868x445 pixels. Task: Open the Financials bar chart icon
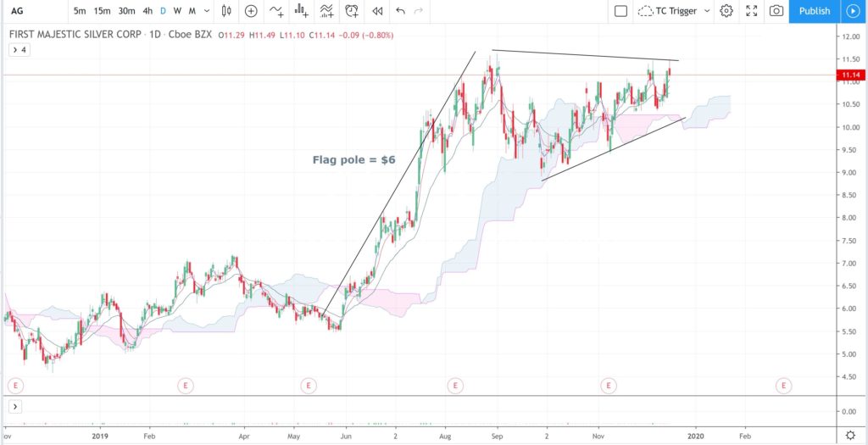(x=301, y=10)
